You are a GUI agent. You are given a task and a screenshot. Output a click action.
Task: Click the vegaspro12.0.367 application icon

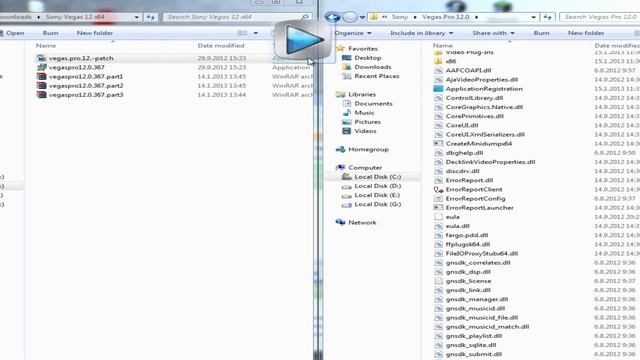click(x=41, y=67)
